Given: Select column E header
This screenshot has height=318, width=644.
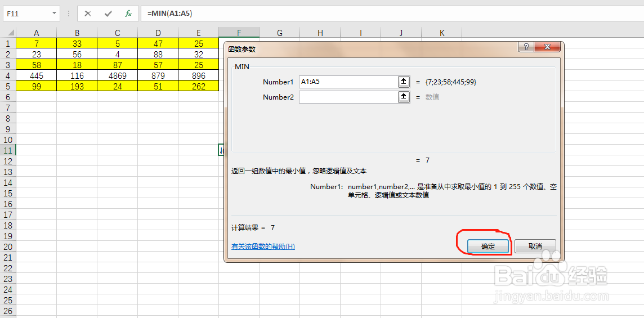Looking at the screenshot, I should click(198, 33).
